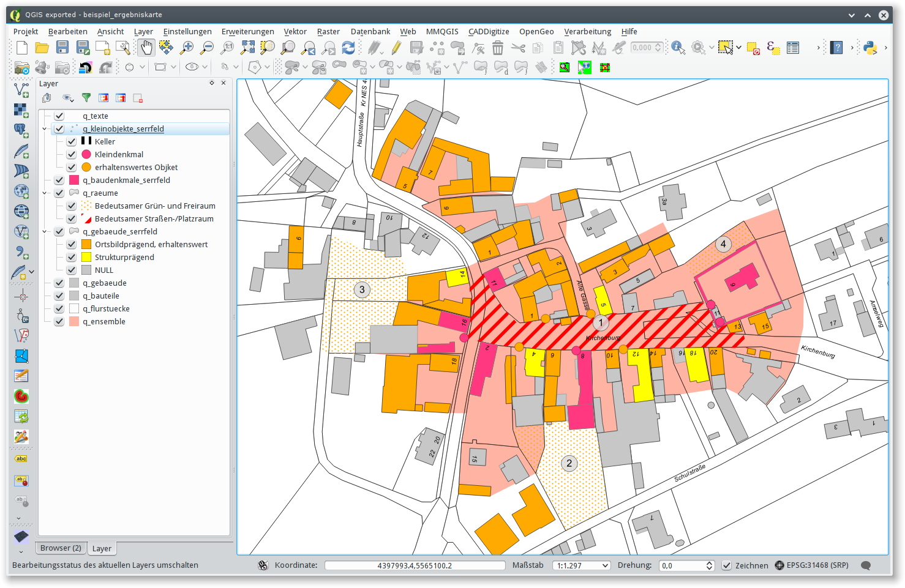Collapse the q_gebaeude_serrfeld layer tree
Viewport: 905px width, 588px height.
[45, 231]
